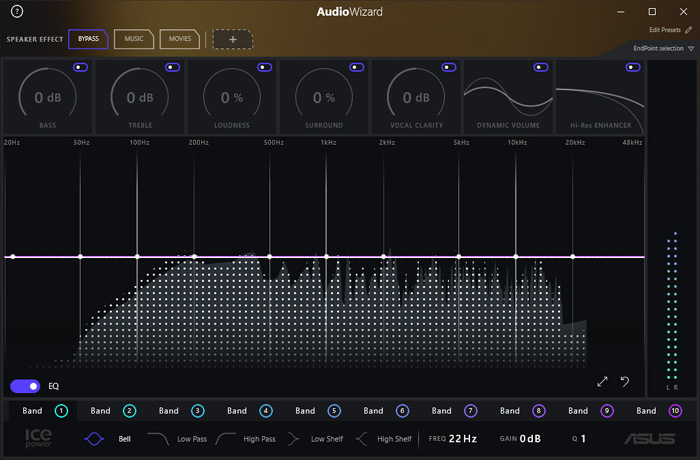Click EQ node on the 50Hz line
The width and height of the screenshot is (700, 460).
80,256
